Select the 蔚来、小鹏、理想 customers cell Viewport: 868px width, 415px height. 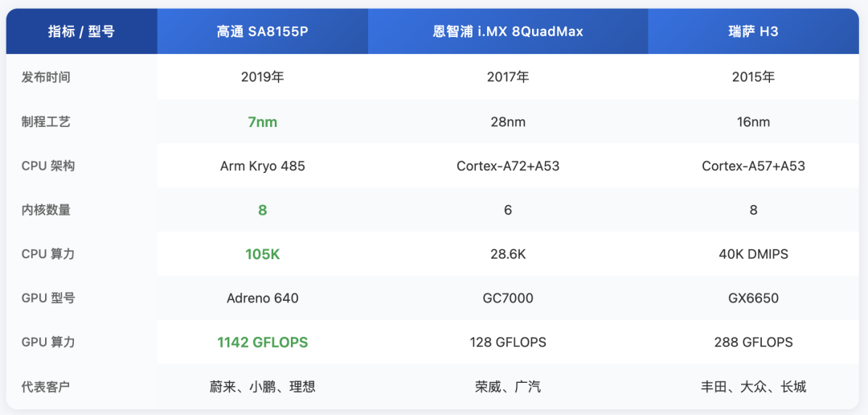click(x=262, y=386)
